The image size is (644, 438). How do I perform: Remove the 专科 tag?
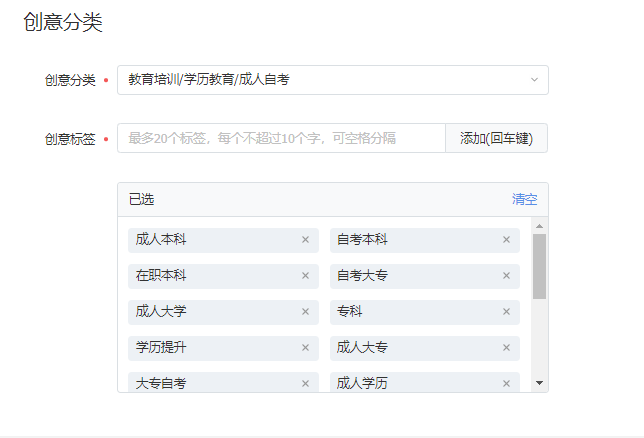click(506, 312)
